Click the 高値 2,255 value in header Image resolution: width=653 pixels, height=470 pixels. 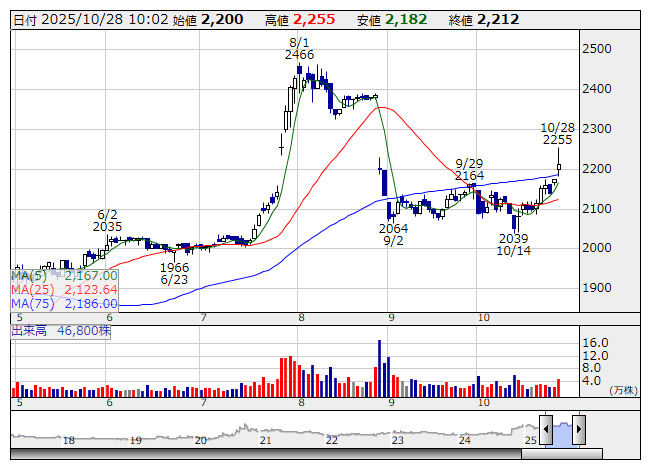click(x=314, y=20)
